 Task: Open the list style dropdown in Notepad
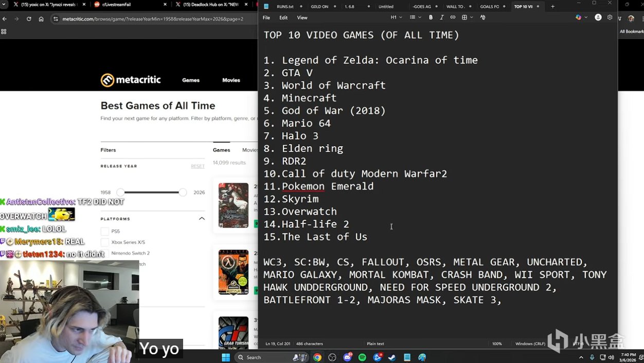point(416,17)
